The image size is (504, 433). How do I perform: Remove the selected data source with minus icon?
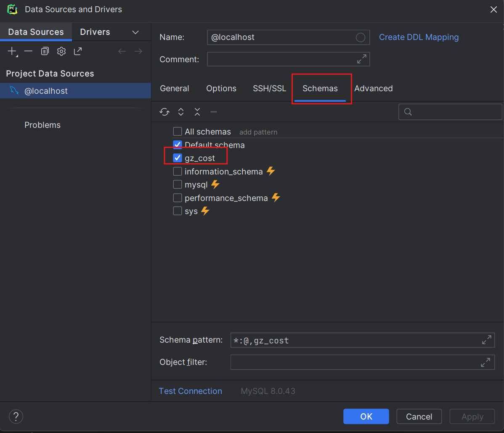point(28,51)
